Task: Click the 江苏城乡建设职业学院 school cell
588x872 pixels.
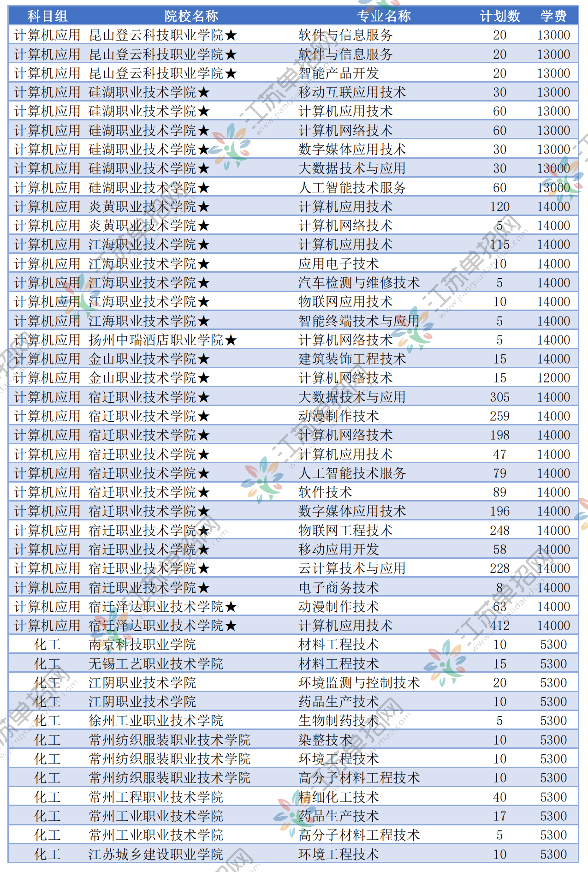Action: pyautogui.click(x=156, y=854)
